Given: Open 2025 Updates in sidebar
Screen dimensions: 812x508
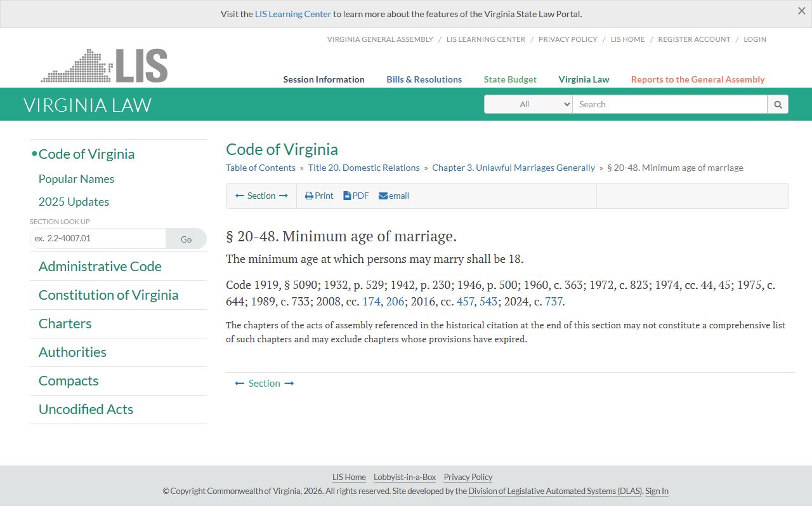Looking at the screenshot, I should 74,202.
